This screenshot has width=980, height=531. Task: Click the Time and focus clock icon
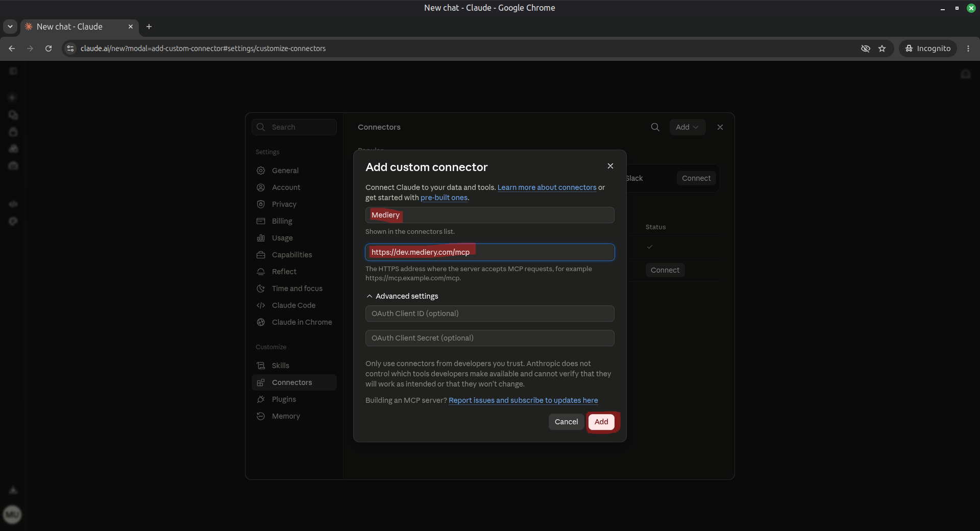click(261, 288)
